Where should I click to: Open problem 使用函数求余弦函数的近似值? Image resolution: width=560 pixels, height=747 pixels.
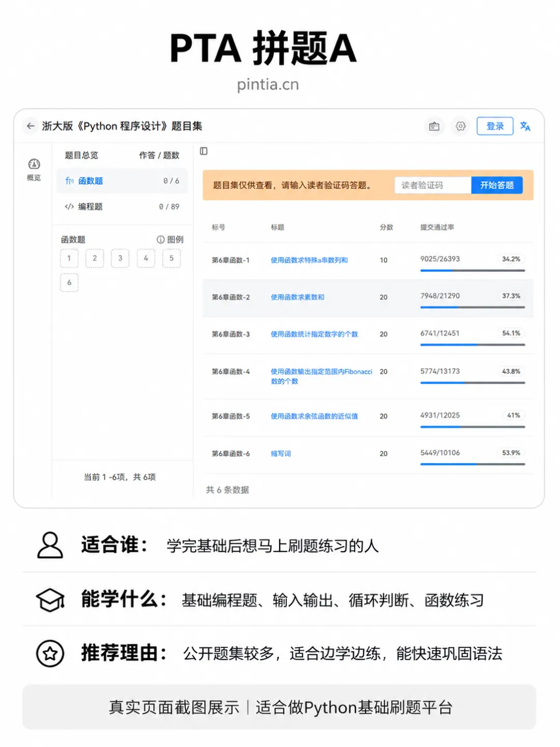pos(314,416)
